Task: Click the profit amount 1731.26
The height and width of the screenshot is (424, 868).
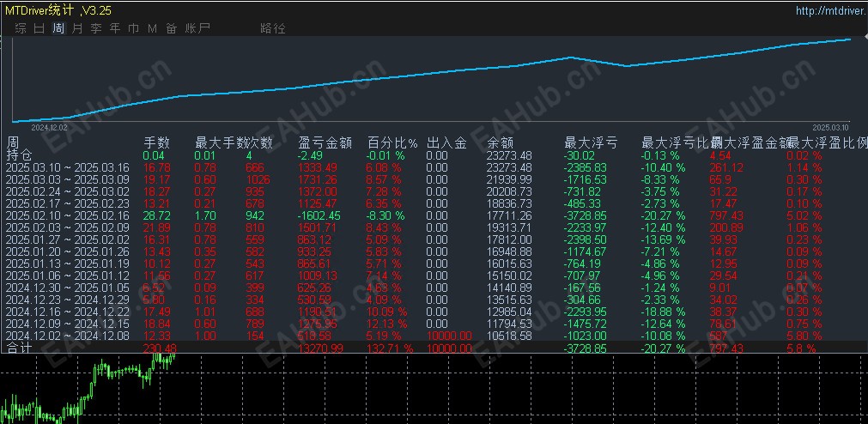Action: 317,180
